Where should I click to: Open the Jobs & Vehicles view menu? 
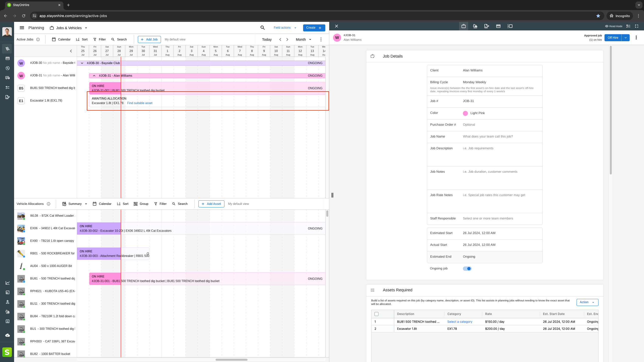tap(69, 28)
